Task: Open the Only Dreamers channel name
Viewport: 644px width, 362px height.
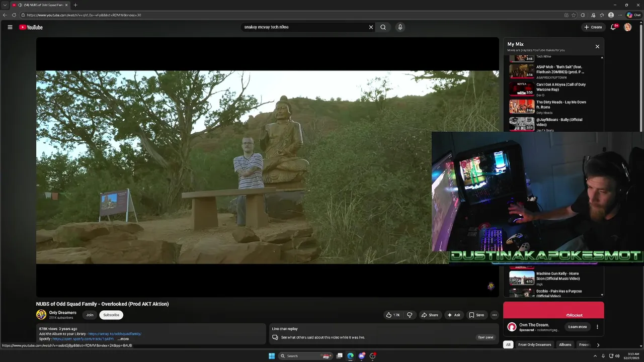Action: click(62, 313)
